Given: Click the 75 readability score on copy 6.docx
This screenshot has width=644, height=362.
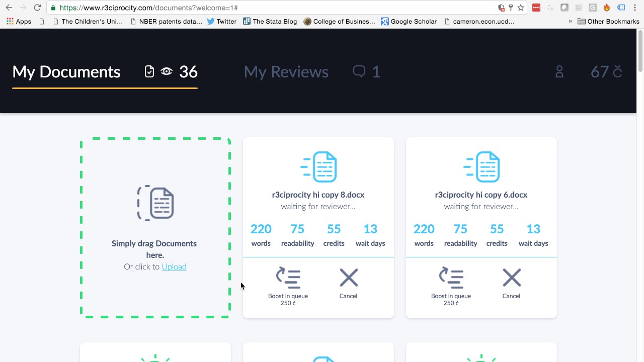Looking at the screenshot, I should coord(460,229).
